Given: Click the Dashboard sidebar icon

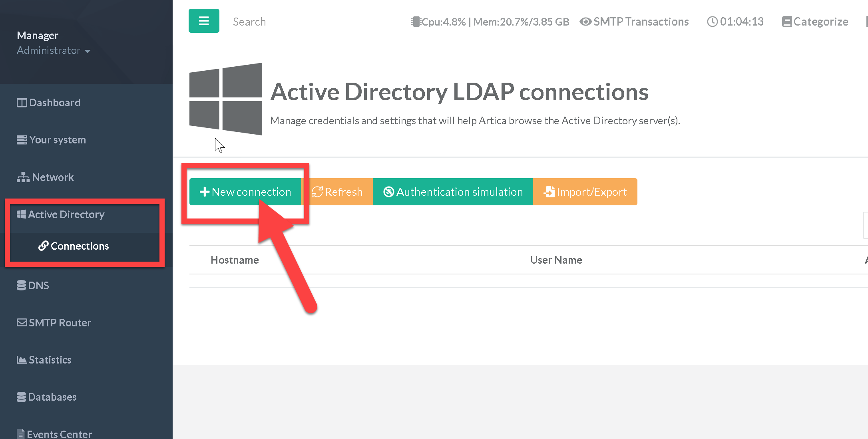Looking at the screenshot, I should tap(22, 103).
